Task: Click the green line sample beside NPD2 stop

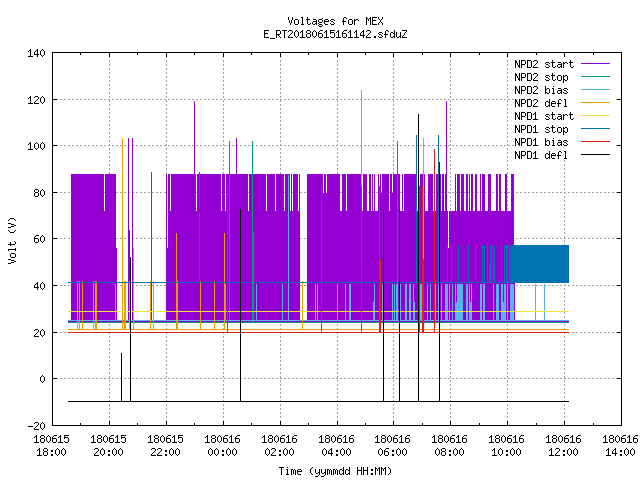Action: click(596, 77)
